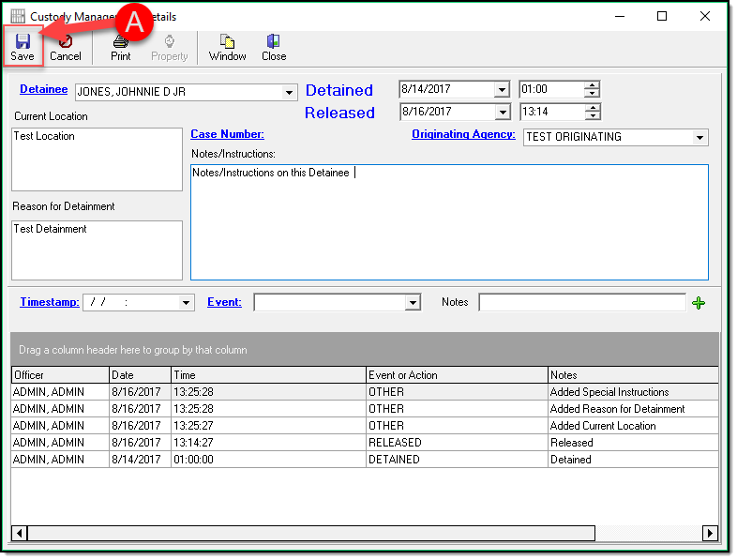Viewport: 737px width, 560px height.
Task: Click the Detainee link label
Action: pos(43,90)
